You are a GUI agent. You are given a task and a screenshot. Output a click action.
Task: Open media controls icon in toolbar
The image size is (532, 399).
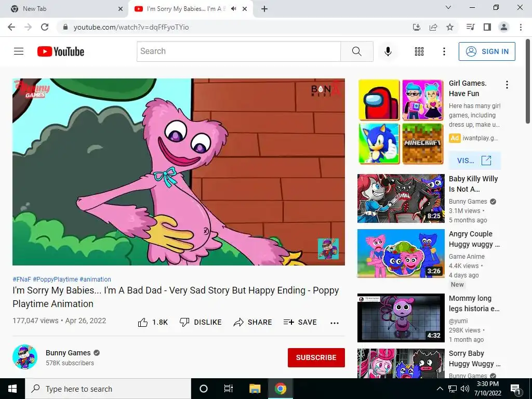(x=470, y=27)
